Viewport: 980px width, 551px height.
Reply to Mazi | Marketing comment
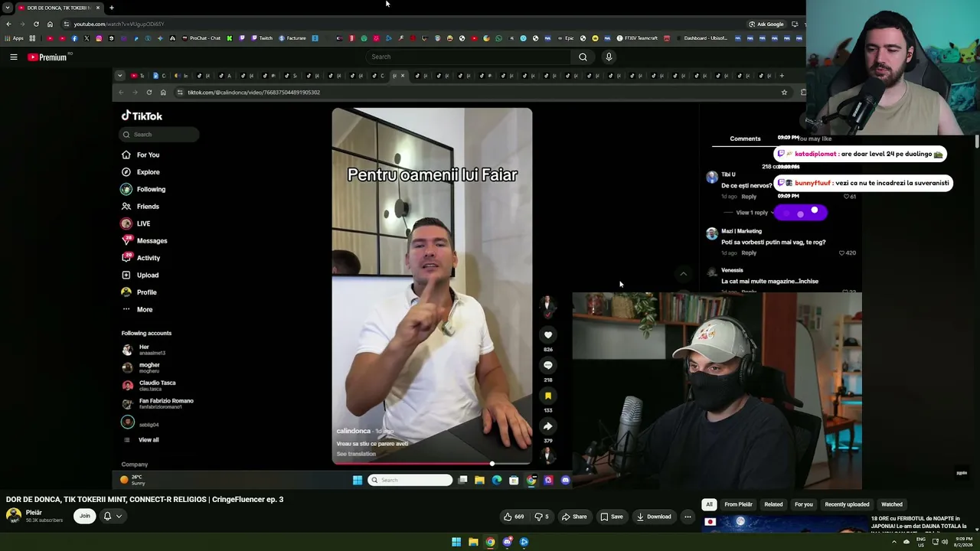pos(749,253)
